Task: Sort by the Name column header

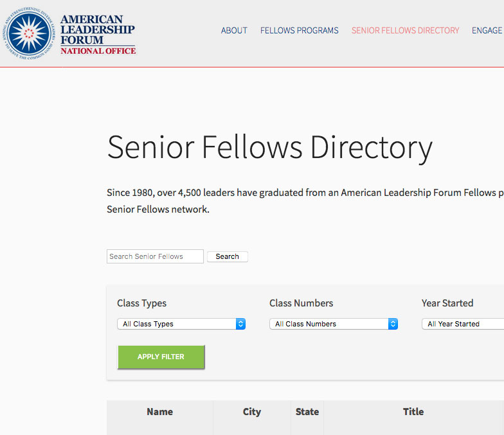Action: (x=159, y=411)
